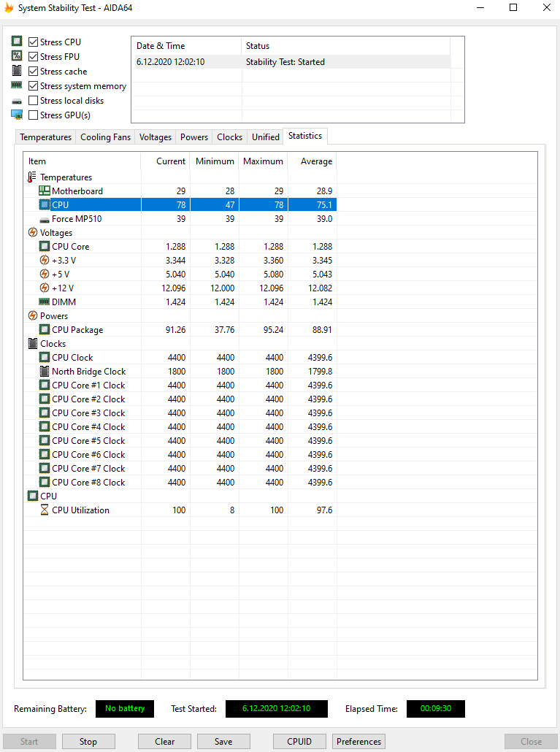Enable the Stress GPU(s) checkbox
This screenshot has height=752, width=560.
pyautogui.click(x=33, y=115)
